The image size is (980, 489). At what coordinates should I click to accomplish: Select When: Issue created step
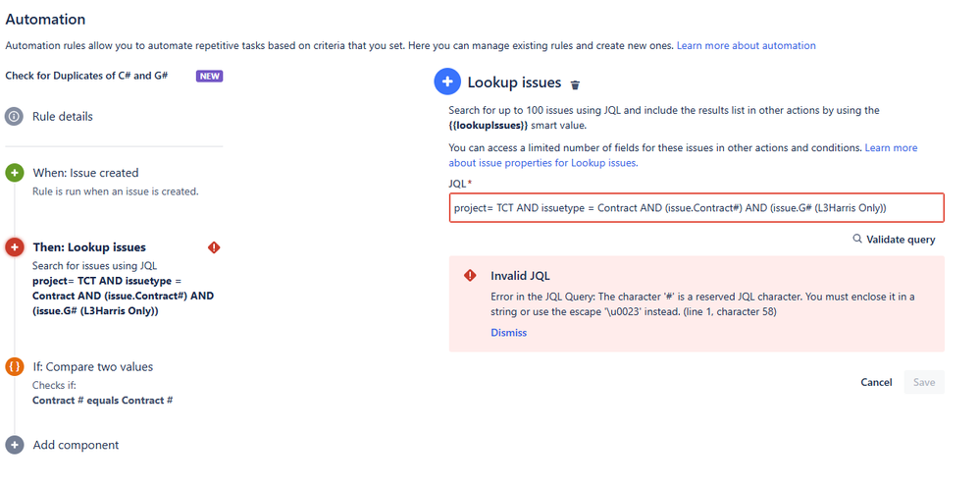click(x=85, y=173)
